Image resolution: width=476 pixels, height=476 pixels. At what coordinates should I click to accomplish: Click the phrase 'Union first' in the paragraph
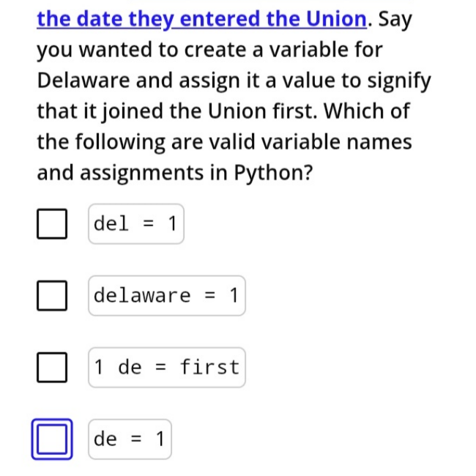point(262,111)
